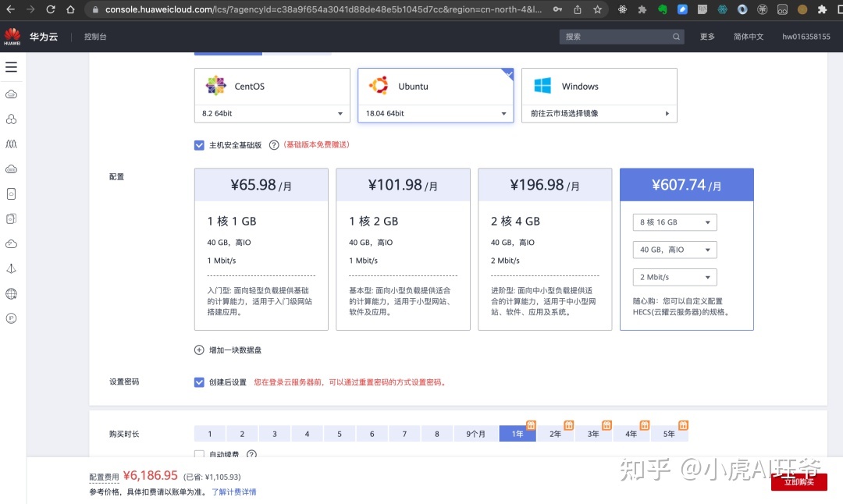Open account menu hw016358155
The image size is (843, 504).
(806, 37)
